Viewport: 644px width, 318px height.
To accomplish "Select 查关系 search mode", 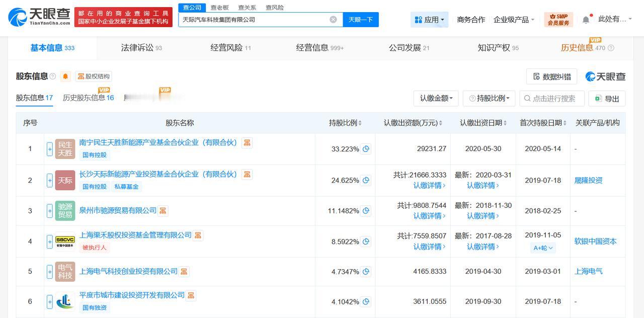I will (x=247, y=8).
